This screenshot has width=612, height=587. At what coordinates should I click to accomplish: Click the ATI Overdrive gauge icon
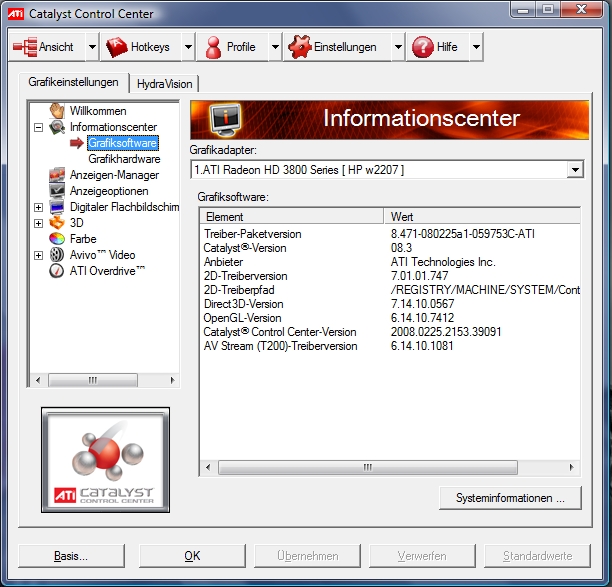(x=57, y=271)
